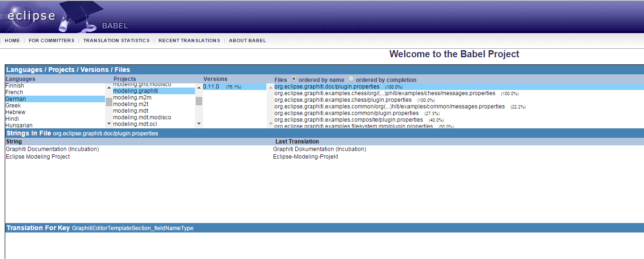Select French in the Languages list
Screen dimensions: 644x259
(55, 92)
